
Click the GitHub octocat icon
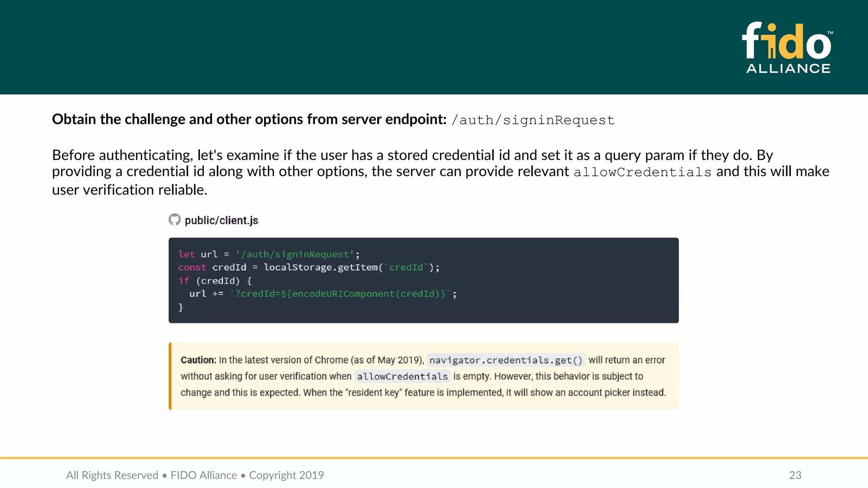pos(174,219)
